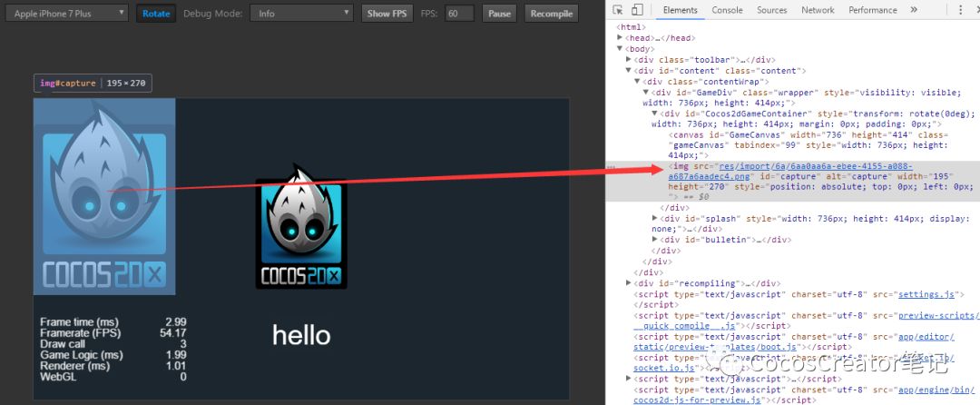This screenshot has width=980, height=405.
Task: Expand the head element node
Action: click(x=620, y=38)
